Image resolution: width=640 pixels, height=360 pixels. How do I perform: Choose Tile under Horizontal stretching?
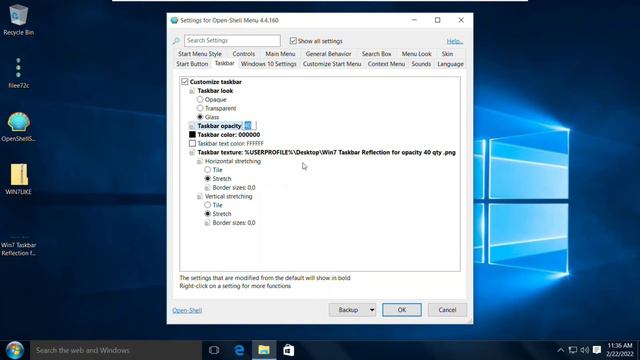[x=208, y=170]
